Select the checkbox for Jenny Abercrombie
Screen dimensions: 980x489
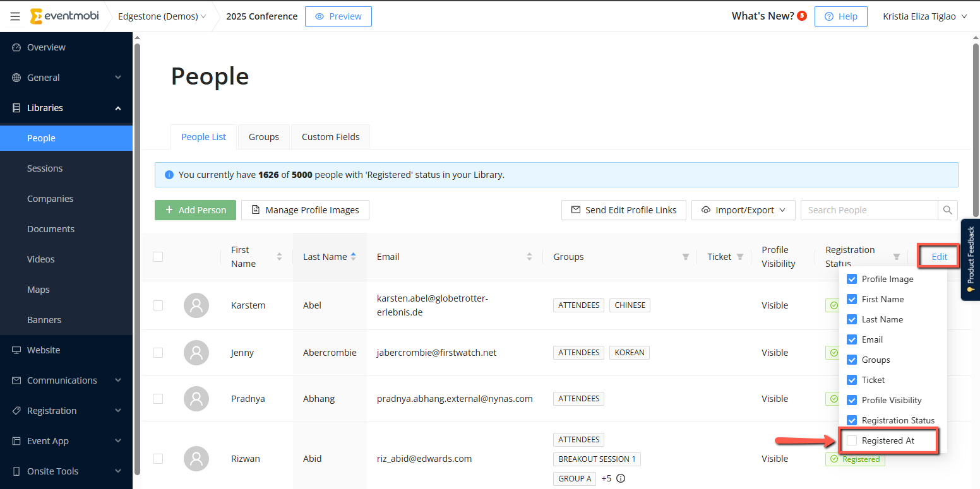coord(158,353)
